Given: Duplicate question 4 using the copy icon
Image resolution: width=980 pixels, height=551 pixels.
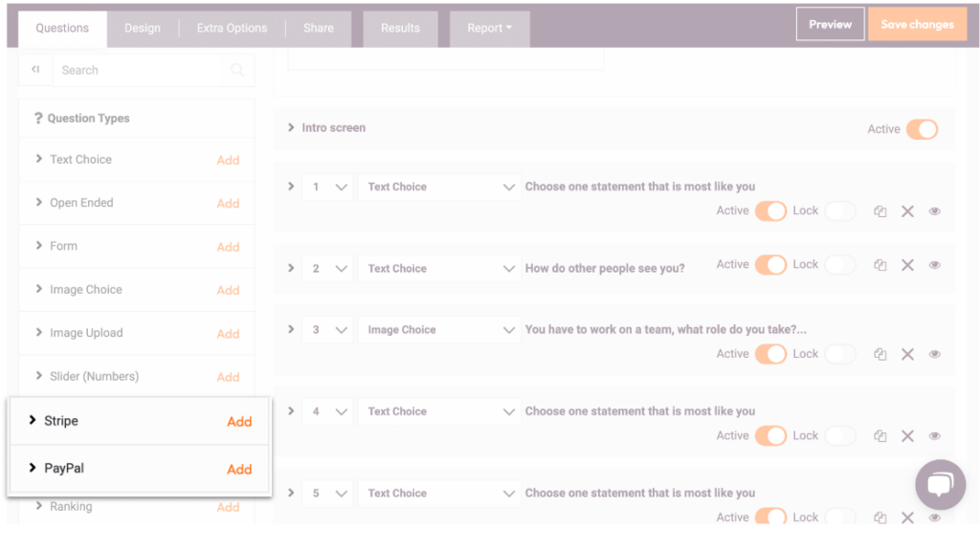Looking at the screenshot, I should tap(880, 436).
